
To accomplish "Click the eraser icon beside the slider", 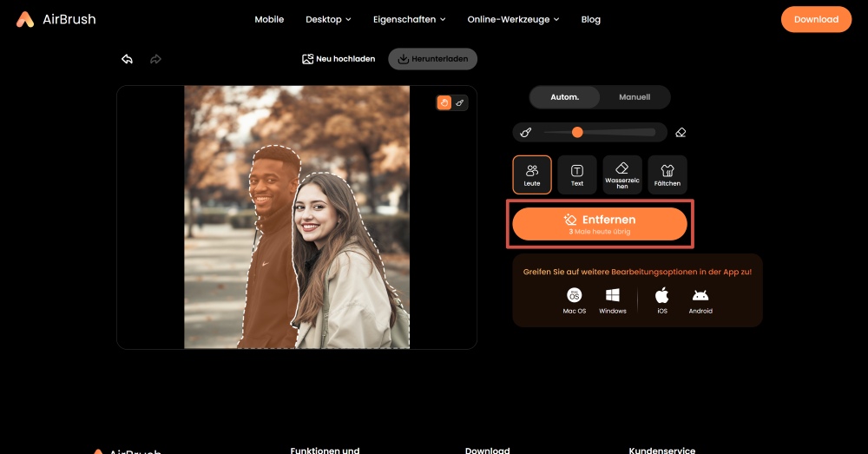I will click(x=681, y=132).
